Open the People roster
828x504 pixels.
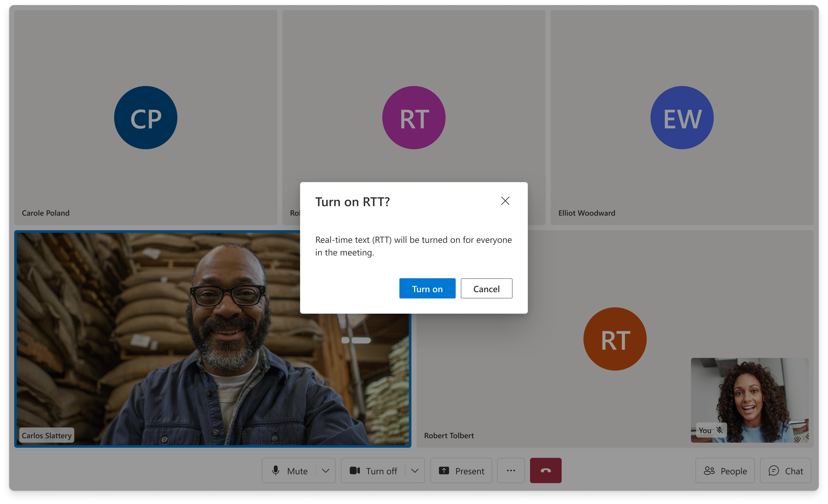(724, 471)
